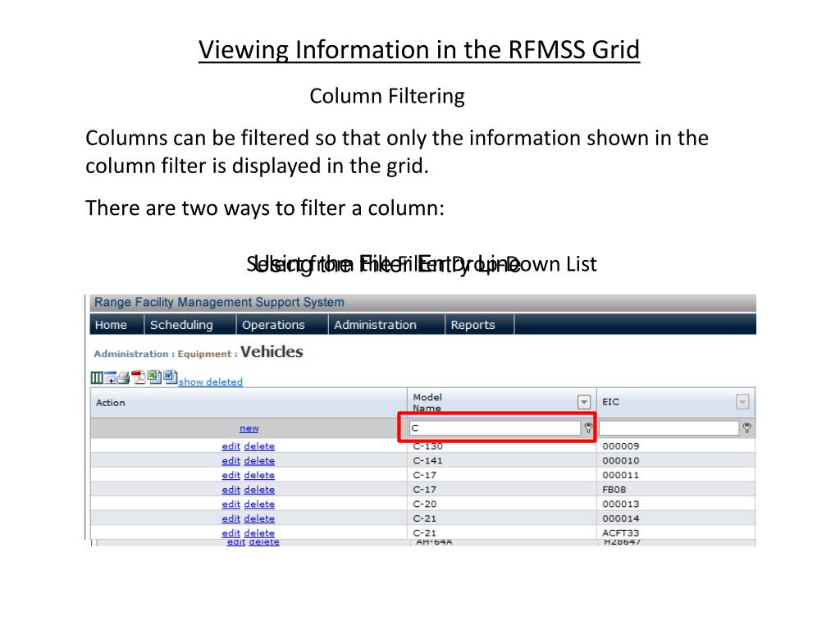This screenshot has height=630, width=840.
Task: Click delete for C-141 row
Action: [259, 460]
